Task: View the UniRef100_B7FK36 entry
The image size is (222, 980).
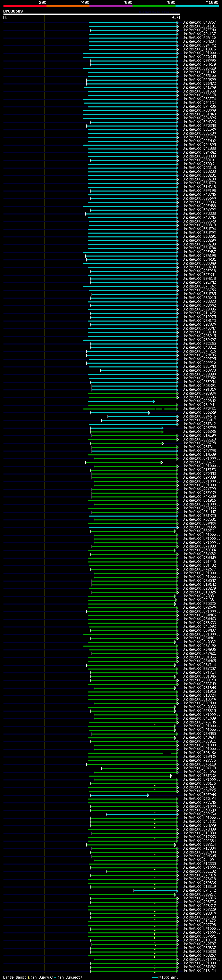Action: point(199,106)
